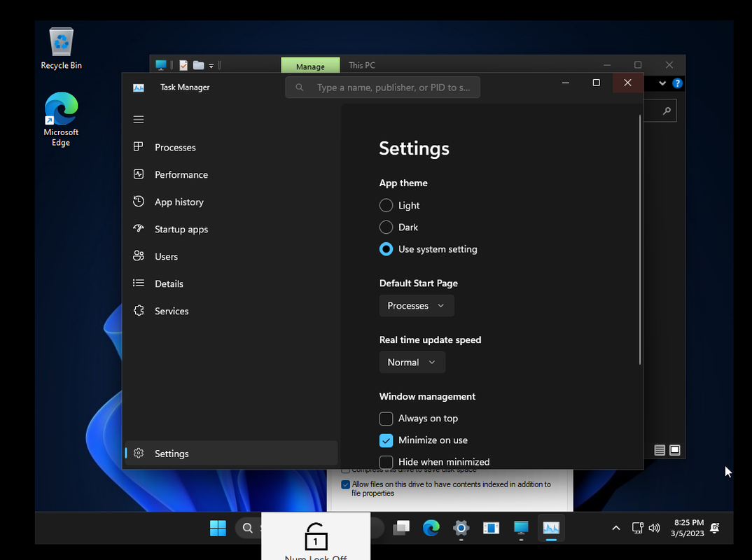Click the Users people icon
Screen dimensions: 752x560
pyautogui.click(x=139, y=256)
